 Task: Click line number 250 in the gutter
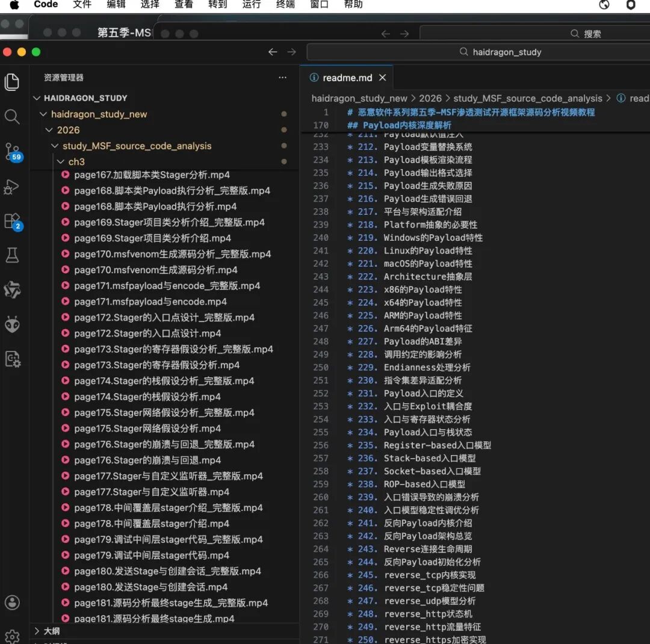tap(321, 367)
